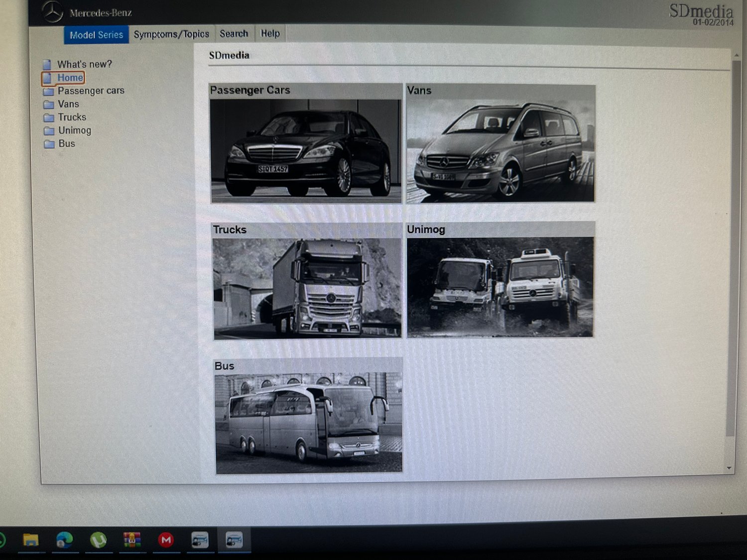Click the folder icon beside Passenger cars
This screenshot has width=747, height=560.
[x=48, y=92]
